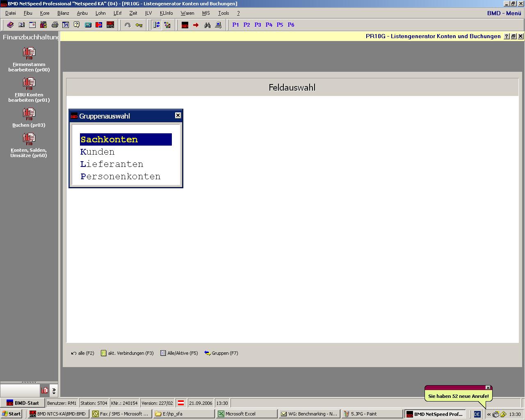Click the alle (F2) button
This screenshot has height=420, width=525.
(83, 353)
